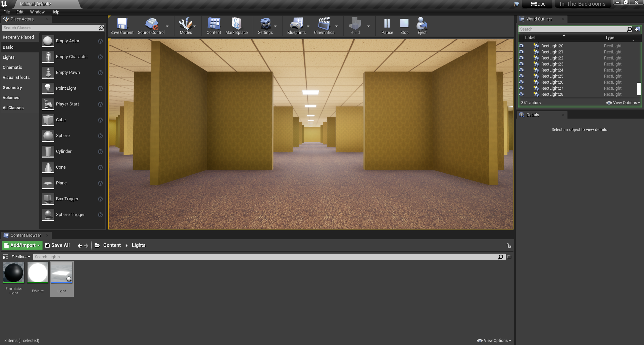Select the Cylinder primitive icon
Viewport: 644px width, 345px height.
coord(48,152)
